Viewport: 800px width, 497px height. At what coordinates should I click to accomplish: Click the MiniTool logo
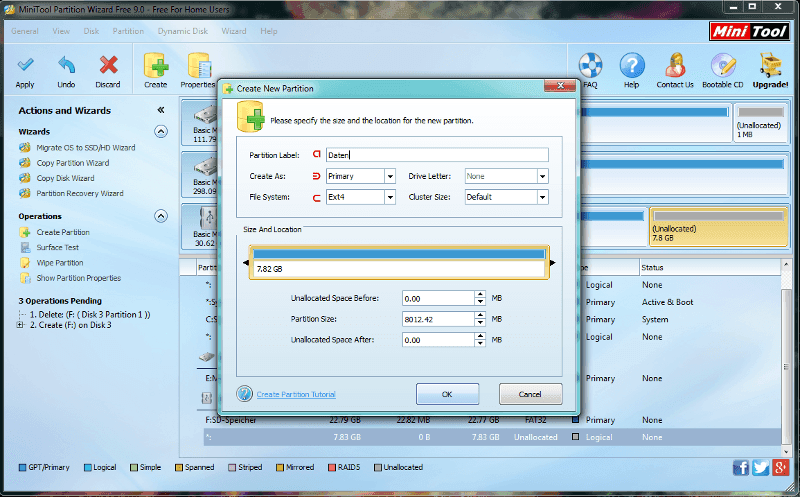tap(749, 32)
